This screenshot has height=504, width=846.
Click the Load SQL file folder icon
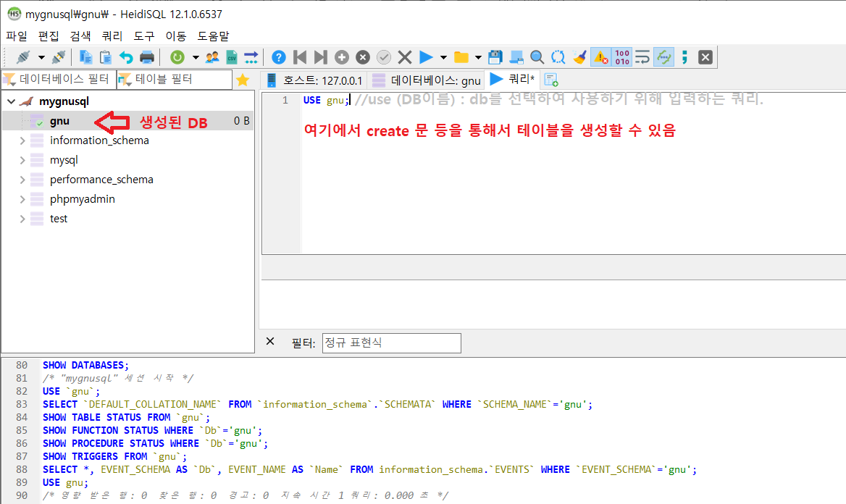[461, 57]
